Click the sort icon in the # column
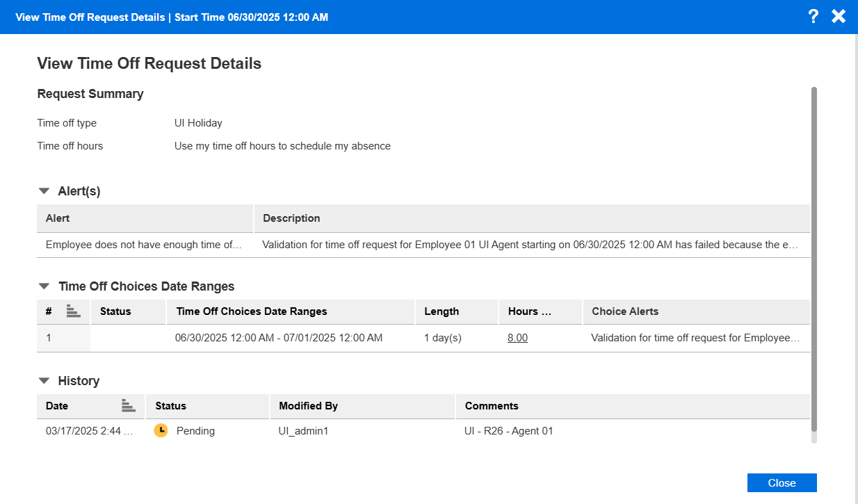This screenshot has height=504, width=858. [x=74, y=311]
